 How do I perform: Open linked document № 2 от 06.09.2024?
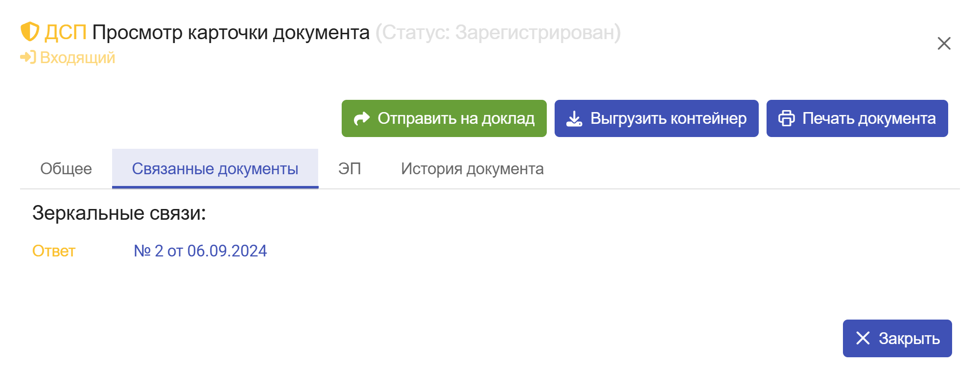pos(200,251)
